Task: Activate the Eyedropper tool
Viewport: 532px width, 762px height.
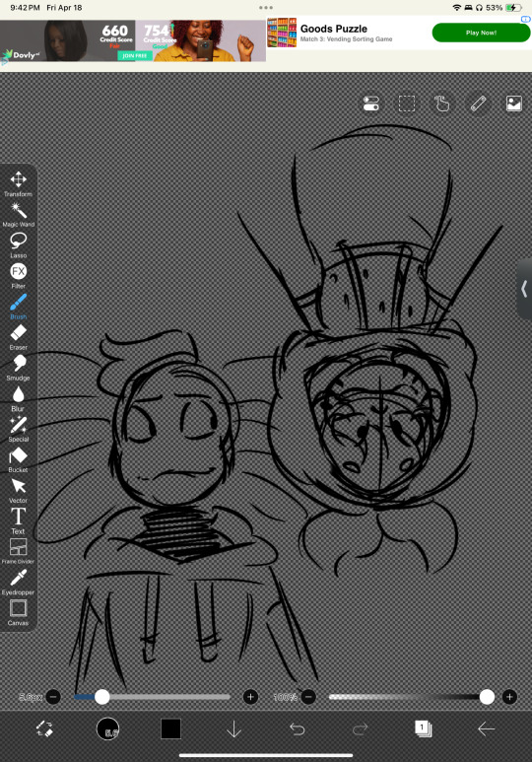Action: tap(18, 582)
